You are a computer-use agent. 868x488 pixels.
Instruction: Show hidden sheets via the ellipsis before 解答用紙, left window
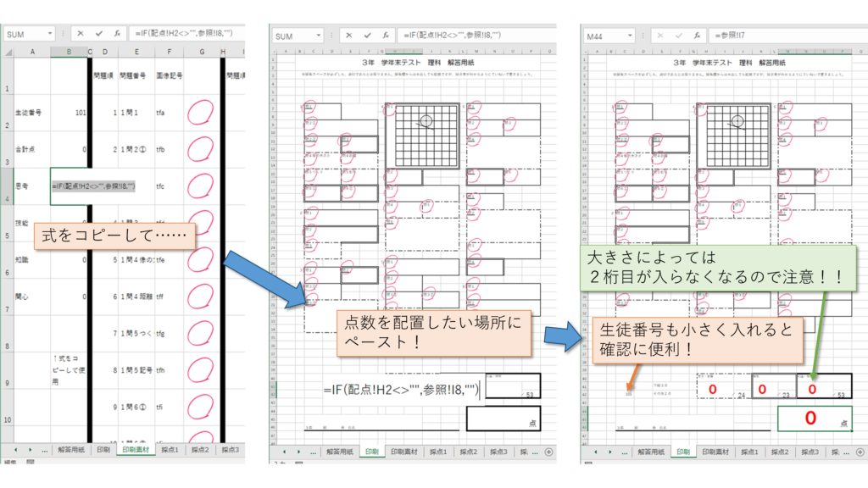click(44, 450)
